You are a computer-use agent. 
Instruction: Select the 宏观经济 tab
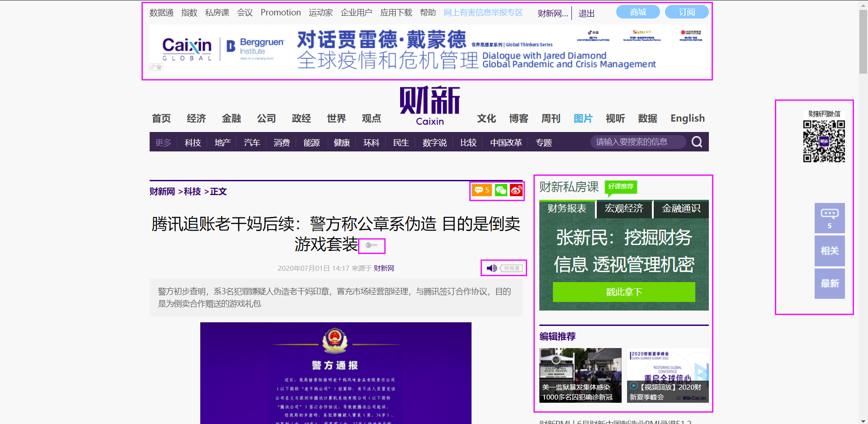click(624, 208)
